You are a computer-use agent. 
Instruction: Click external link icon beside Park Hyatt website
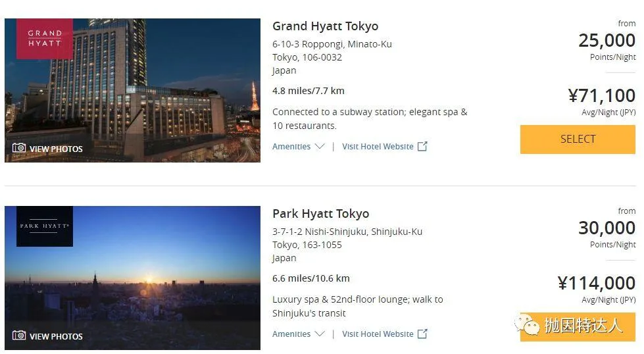pos(422,334)
